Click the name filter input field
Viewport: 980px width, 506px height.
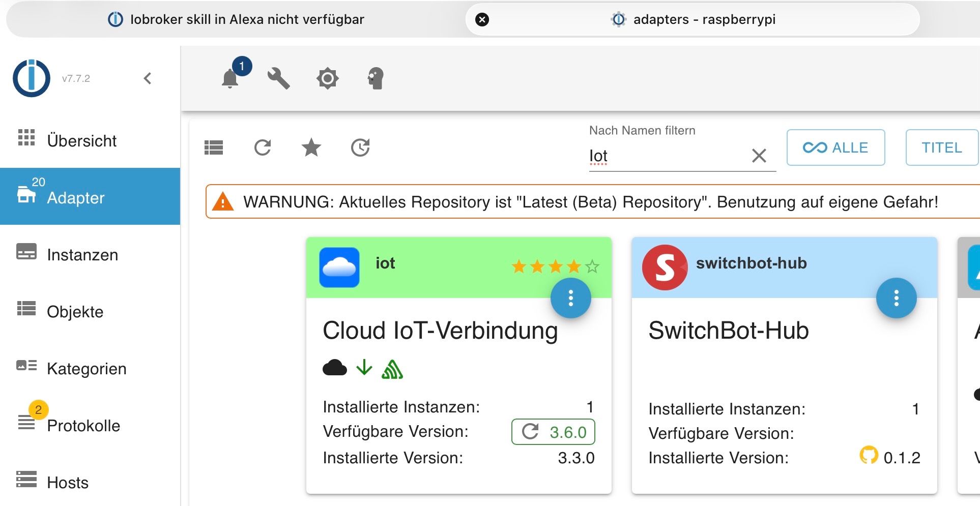point(667,156)
